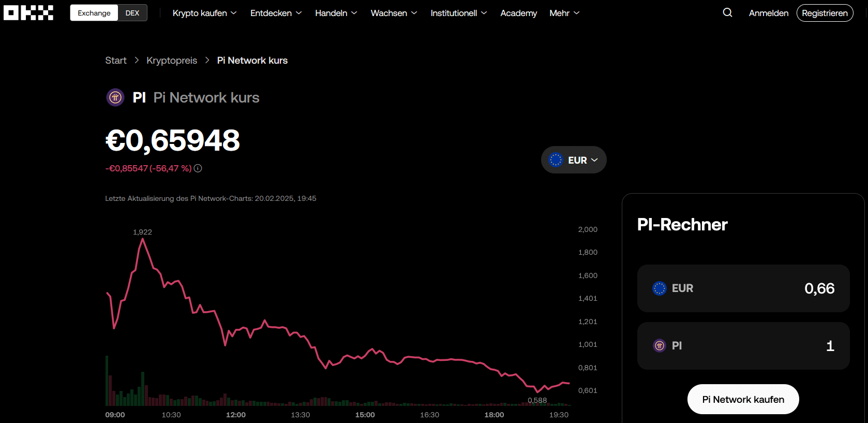Click 18:00 label on chart time axis
The height and width of the screenshot is (423, 868).
(494, 415)
